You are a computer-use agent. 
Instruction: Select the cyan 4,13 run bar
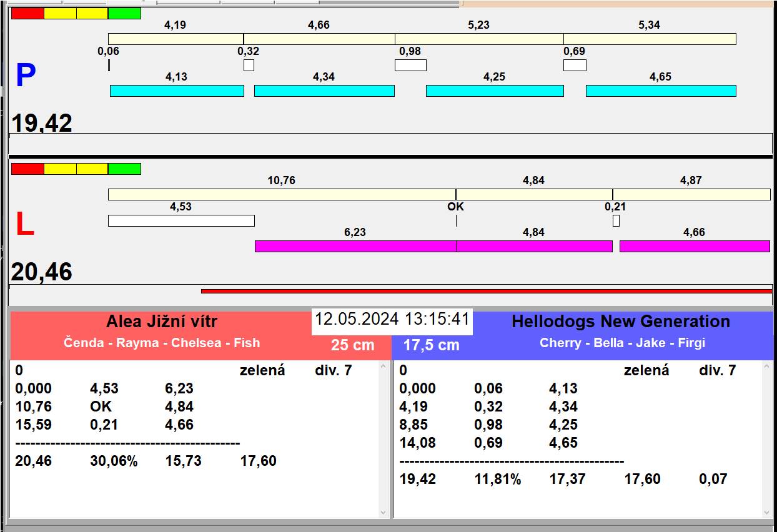point(177,91)
